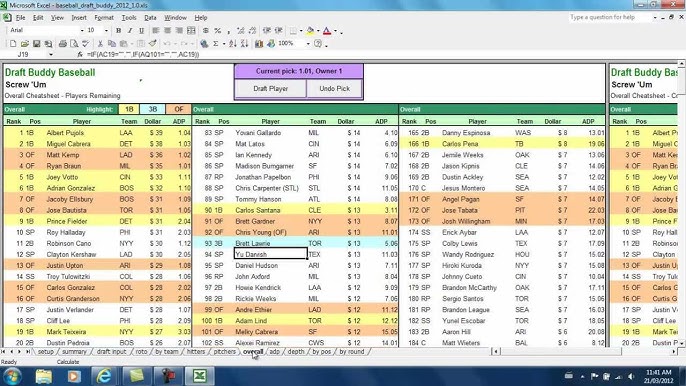Apply the red Font Color swatch
Screen dimensions: 686x386
point(327,30)
